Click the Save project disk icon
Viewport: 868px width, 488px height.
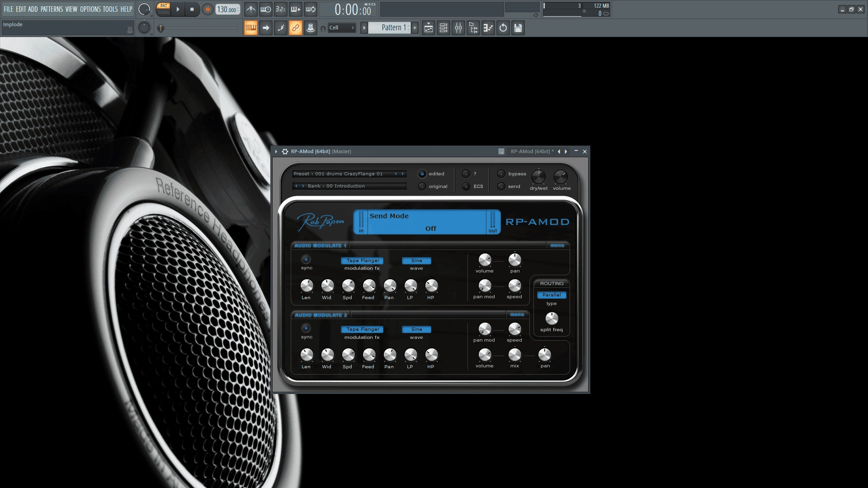[x=518, y=28]
